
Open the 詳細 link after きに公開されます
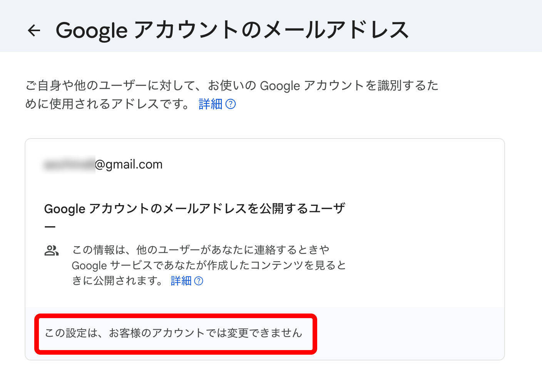(x=181, y=281)
